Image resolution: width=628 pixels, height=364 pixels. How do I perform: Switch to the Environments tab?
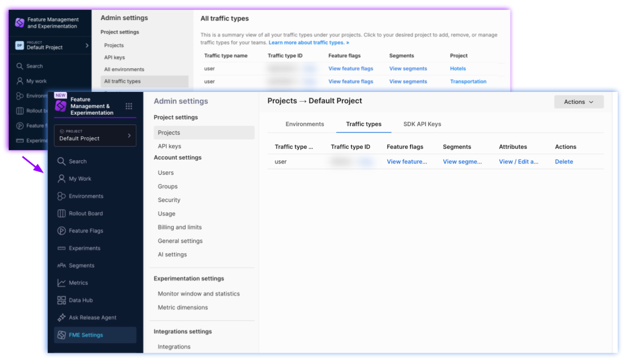pyautogui.click(x=305, y=124)
